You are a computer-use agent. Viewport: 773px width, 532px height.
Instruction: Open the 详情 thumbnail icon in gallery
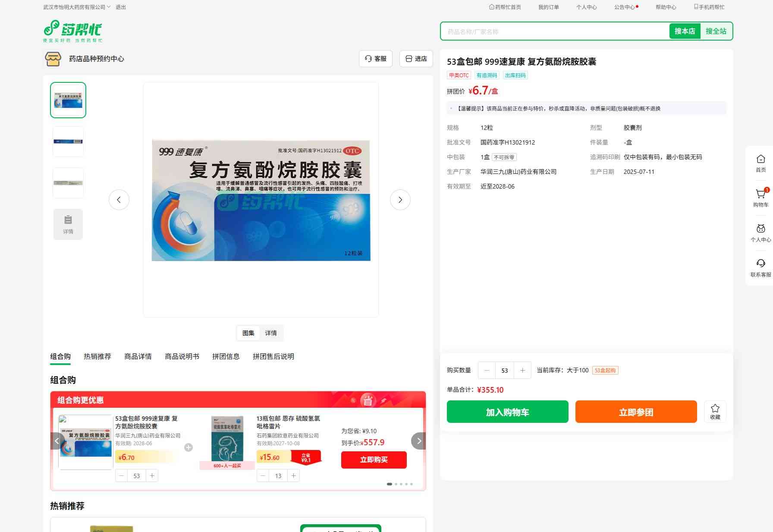pos(68,224)
